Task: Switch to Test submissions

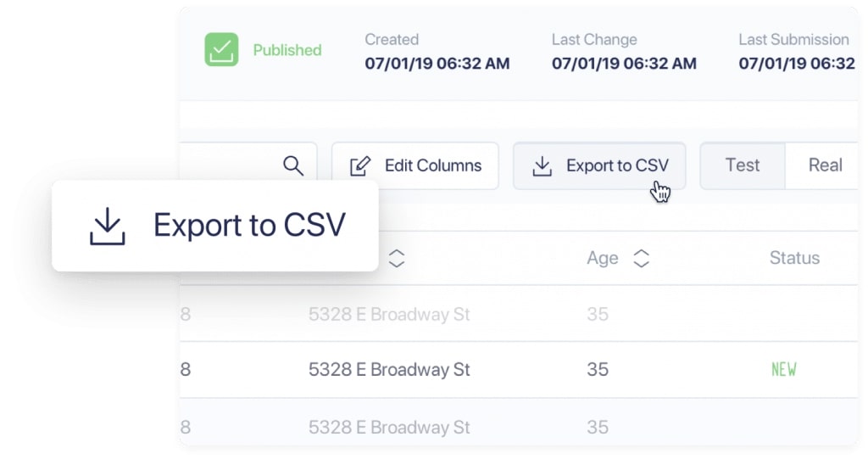Action: [x=743, y=165]
